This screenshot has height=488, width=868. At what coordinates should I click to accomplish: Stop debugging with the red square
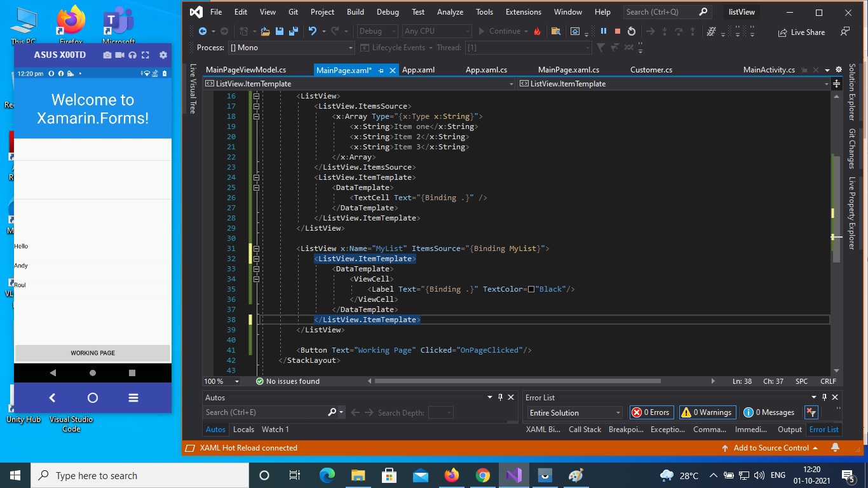click(x=617, y=31)
